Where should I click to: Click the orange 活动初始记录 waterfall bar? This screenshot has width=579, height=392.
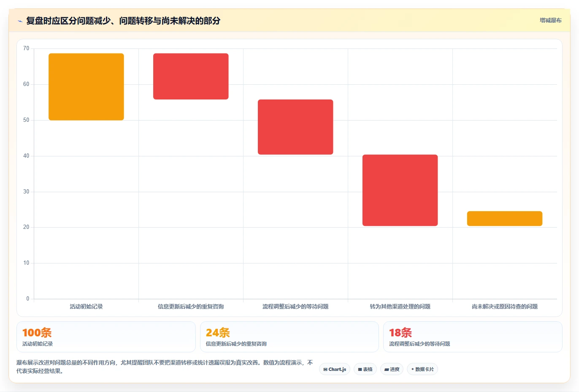(86, 87)
